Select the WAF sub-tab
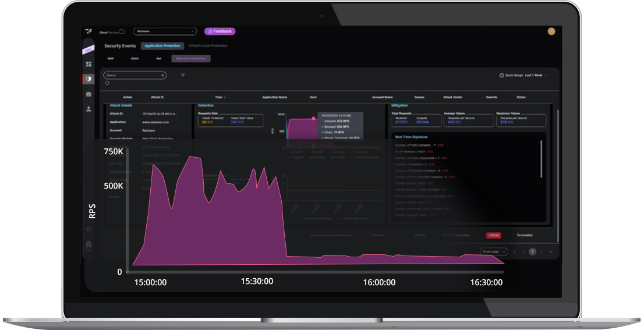Image resolution: width=644 pixels, height=330 pixels. [111, 59]
